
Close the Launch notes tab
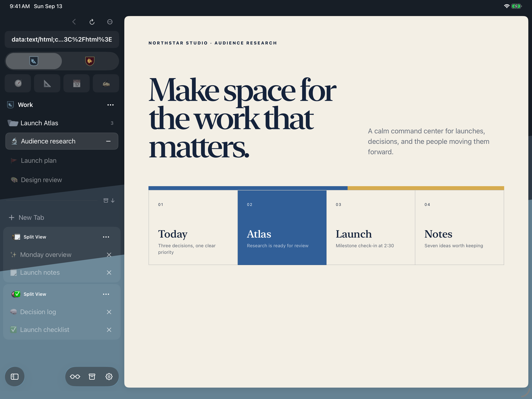click(109, 273)
